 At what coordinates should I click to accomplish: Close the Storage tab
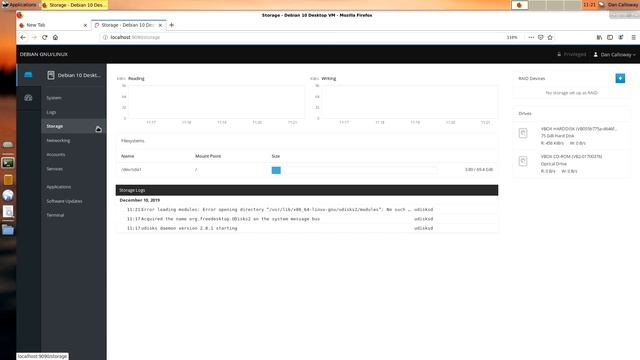160,25
